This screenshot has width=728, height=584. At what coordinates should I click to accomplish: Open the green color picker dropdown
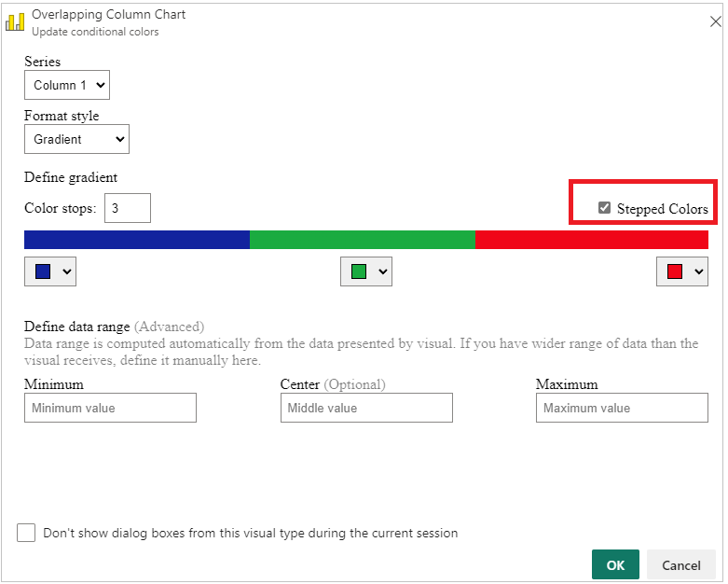click(365, 271)
